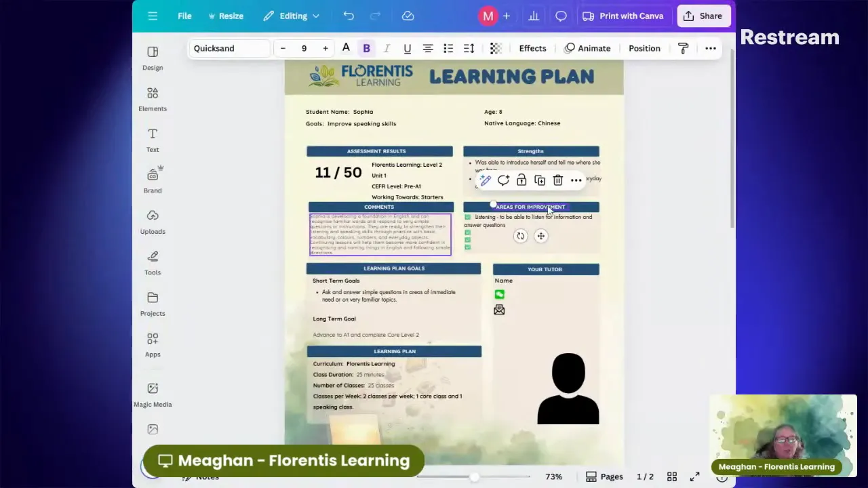Open the Design sidebar tab
The width and height of the screenshot is (868, 488).
(x=153, y=58)
